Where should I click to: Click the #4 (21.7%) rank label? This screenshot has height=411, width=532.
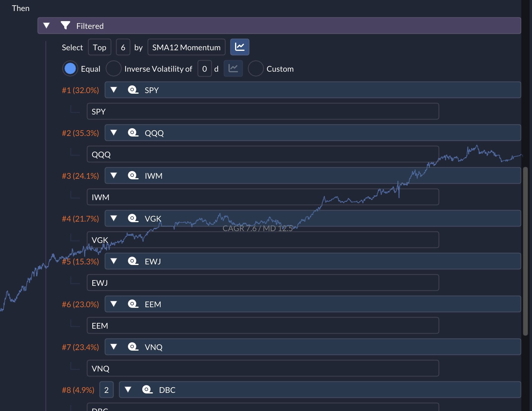tap(80, 219)
